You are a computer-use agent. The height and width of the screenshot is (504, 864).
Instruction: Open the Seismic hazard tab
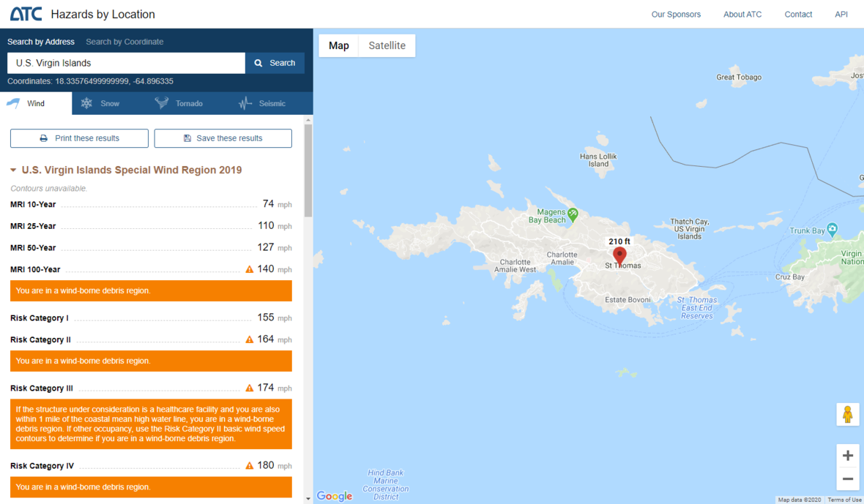pyautogui.click(x=262, y=103)
